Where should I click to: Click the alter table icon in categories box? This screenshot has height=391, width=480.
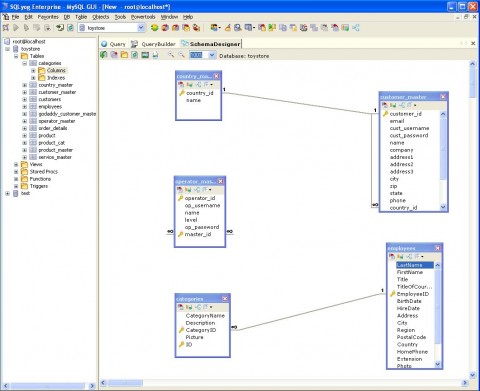(180, 307)
